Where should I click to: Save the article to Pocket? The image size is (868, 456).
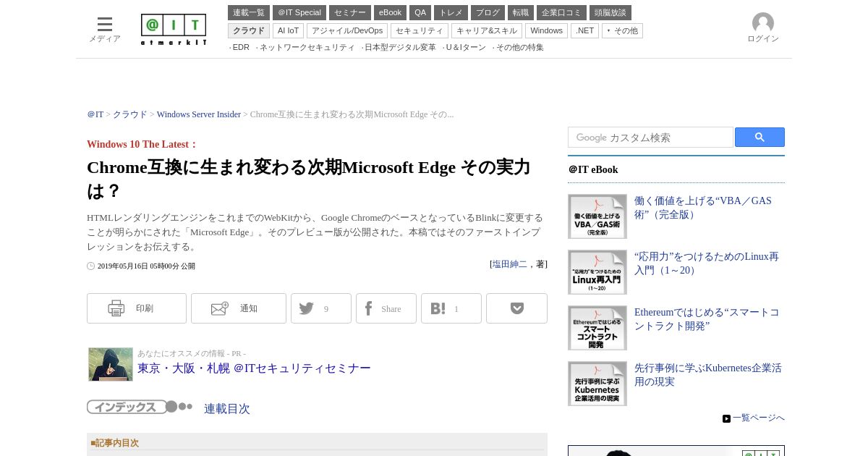pyautogui.click(x=516, y=308)
